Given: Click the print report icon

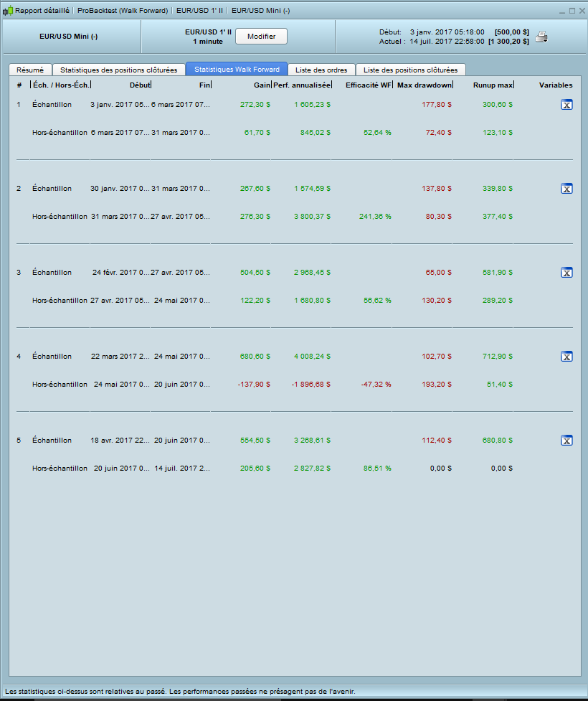Looking at the screenshot, I should pyautogui.click(x=541, y=37).
